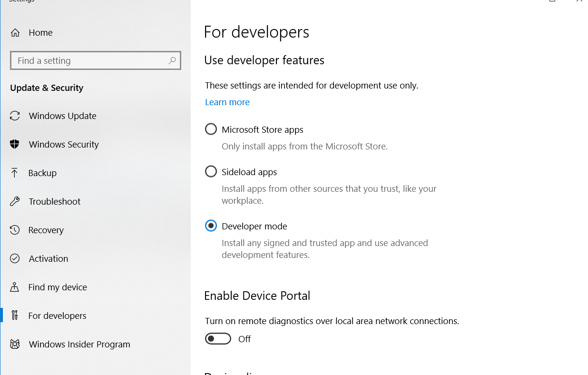Click search magnifier in Find a setting
588x375 pixels.
pos(172,60)
